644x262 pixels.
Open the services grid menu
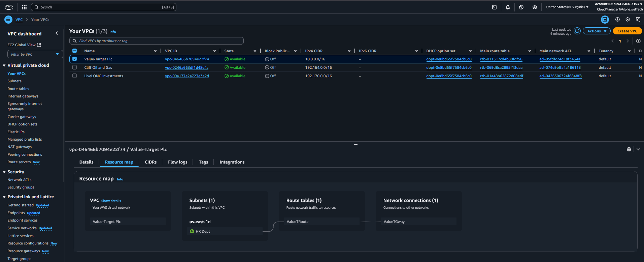tap(24, 7)
